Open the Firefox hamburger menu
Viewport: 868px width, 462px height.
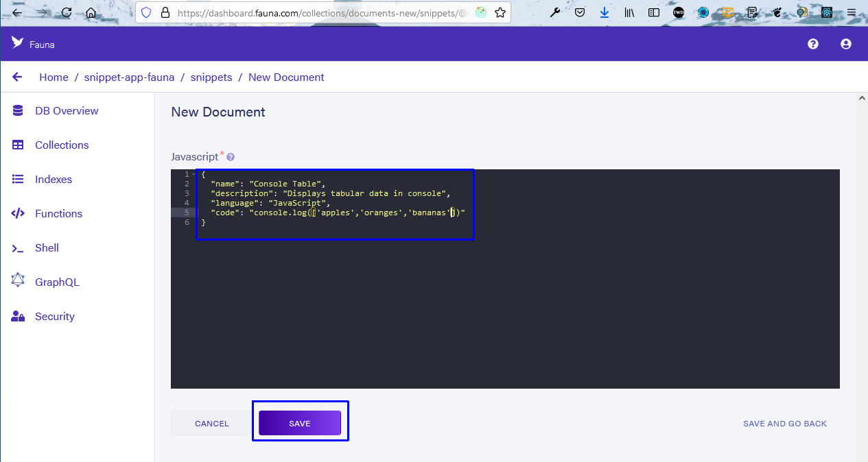pos(852,12)
